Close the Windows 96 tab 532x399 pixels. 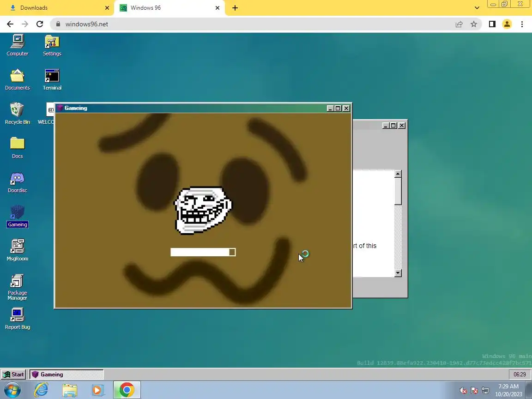218,8
